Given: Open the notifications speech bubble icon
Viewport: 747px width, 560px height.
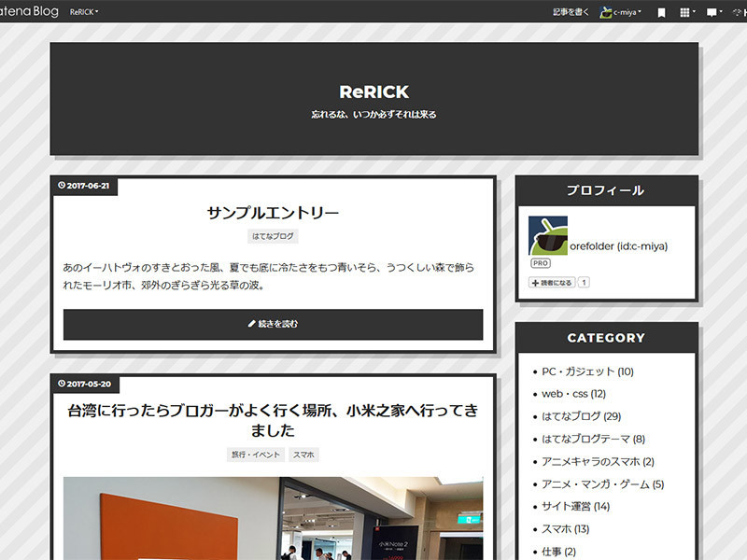Looking at the screenshot, I should (x=713, y=12).
